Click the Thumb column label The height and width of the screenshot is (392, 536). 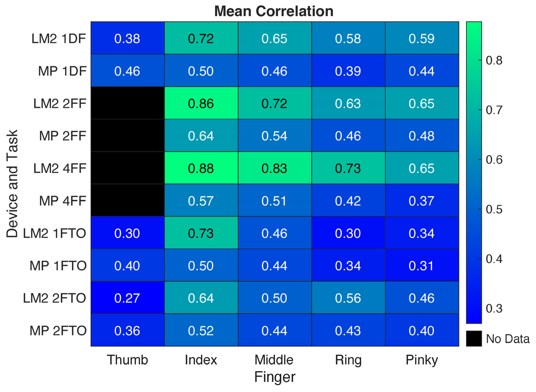tap(128, 360)
